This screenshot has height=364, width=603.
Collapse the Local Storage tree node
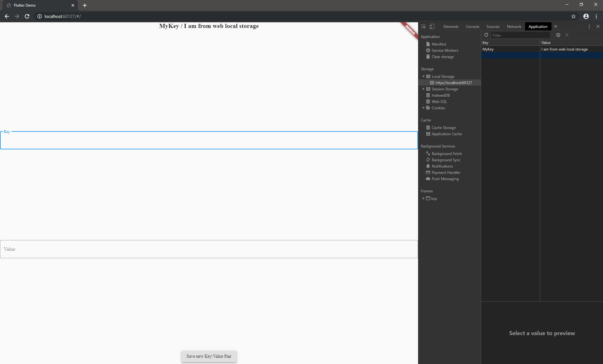point(423,77)
